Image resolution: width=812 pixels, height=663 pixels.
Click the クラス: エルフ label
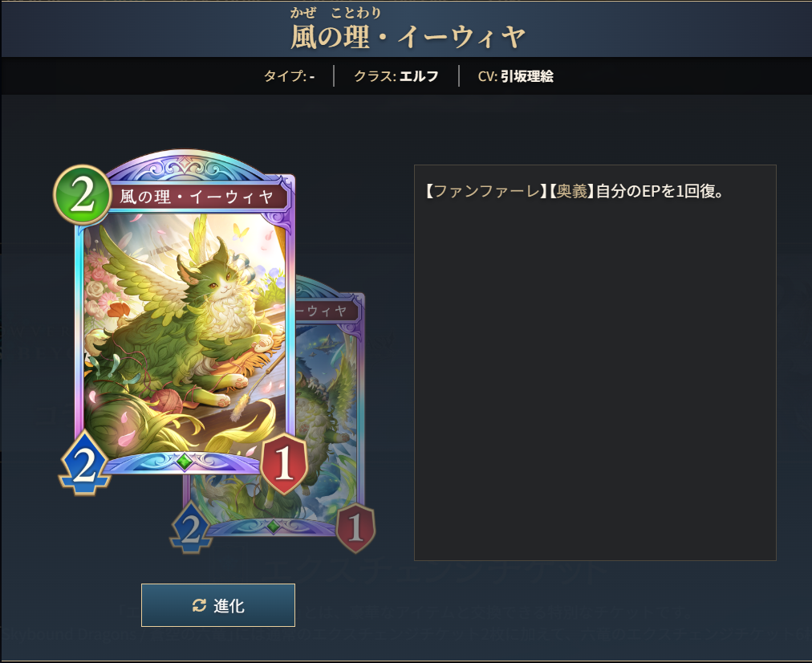396,76
